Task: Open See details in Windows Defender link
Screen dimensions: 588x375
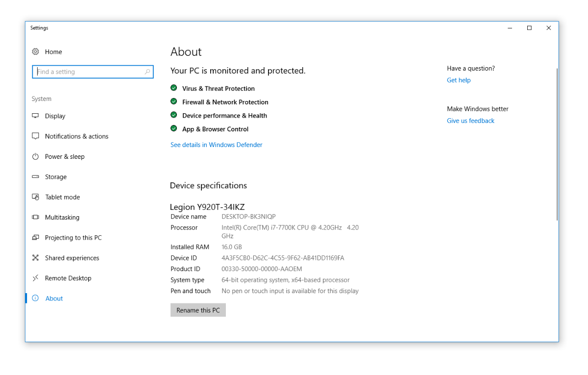Action: 216,145
